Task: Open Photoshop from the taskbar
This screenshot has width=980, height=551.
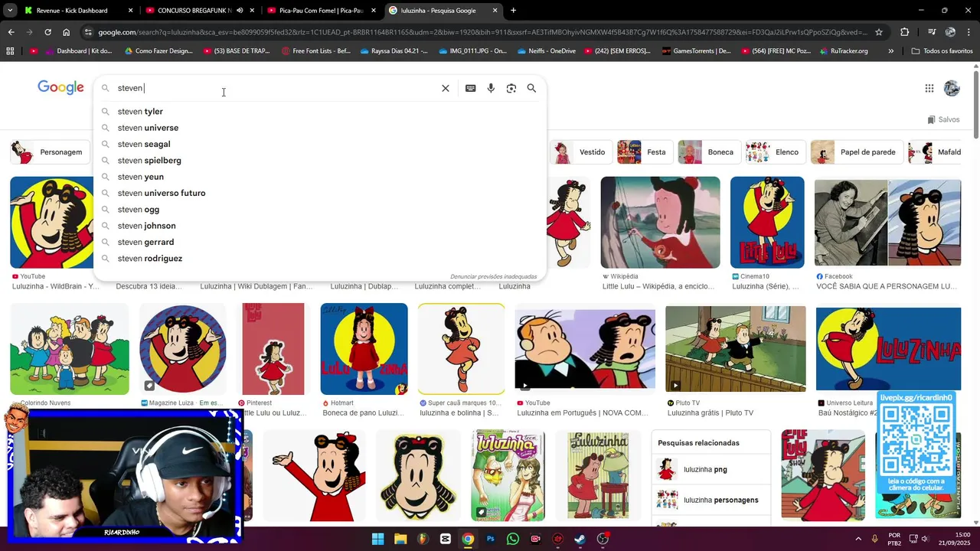Action: click(491, 539)
